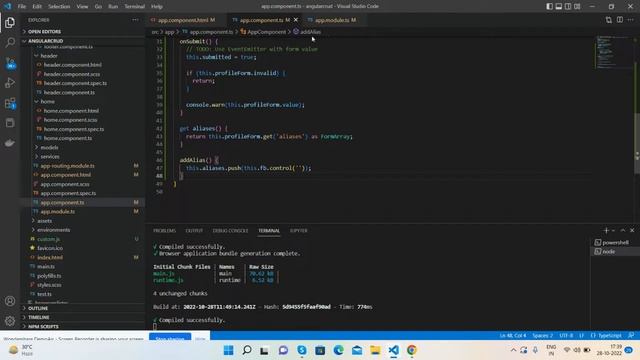Open the Docker view in activity bar
Screen dimensions: 640x360
[10, 142]
